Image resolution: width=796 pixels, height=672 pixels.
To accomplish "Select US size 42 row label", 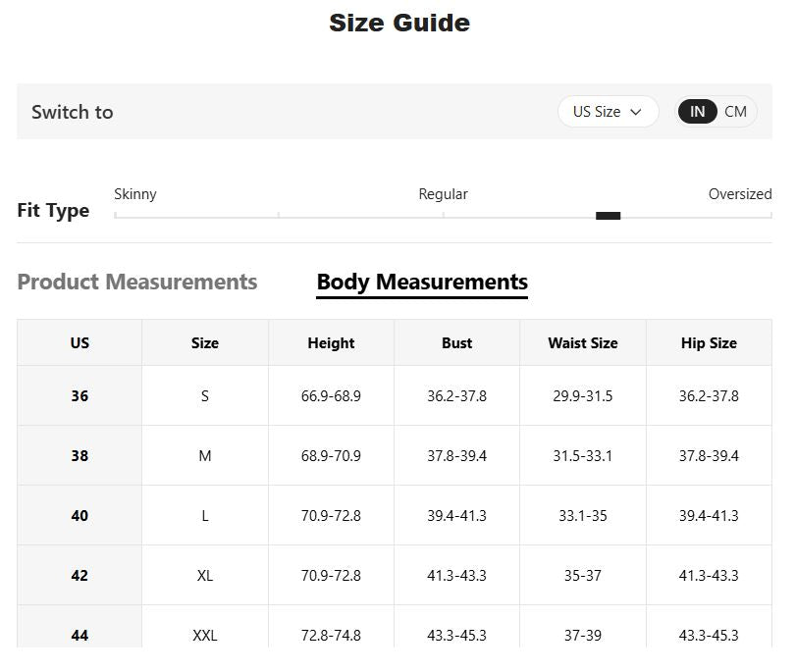I will pyautogui.click(x=80, y=576).
